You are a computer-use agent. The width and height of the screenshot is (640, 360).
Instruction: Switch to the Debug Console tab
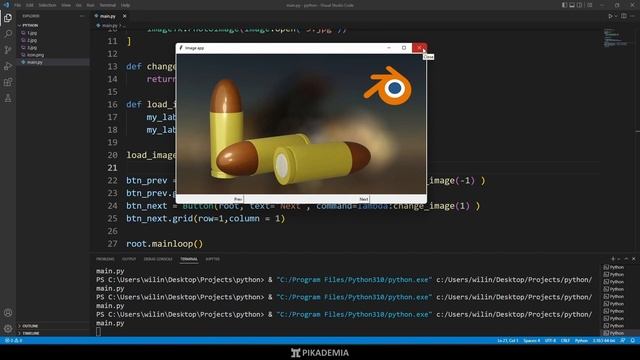click(158, 259)
